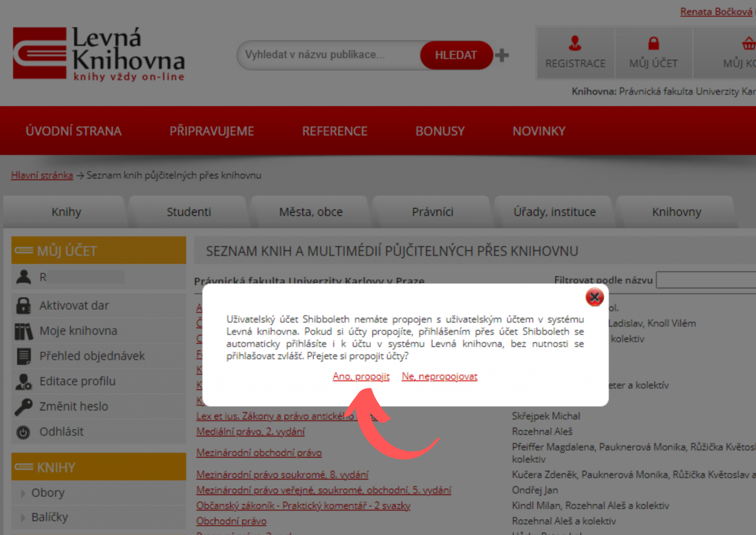Open the BONUSY menu item
This screenshot has height=535, width=756.
(x=440, y=131)
